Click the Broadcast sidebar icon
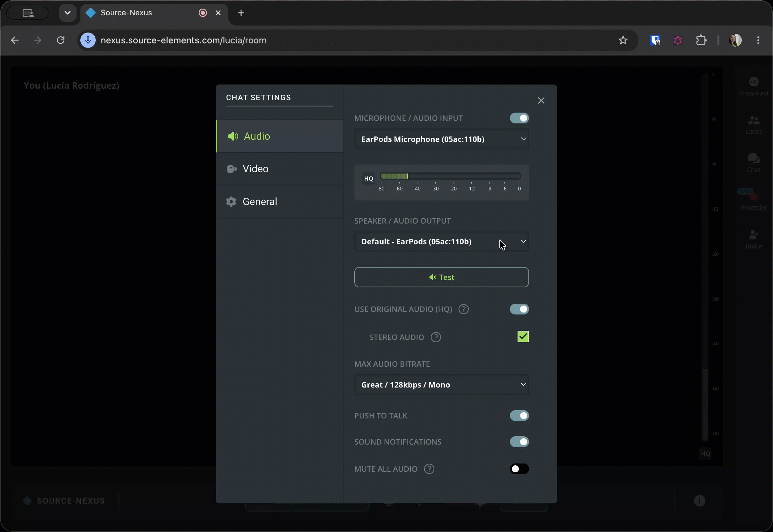Image resolution: width=773 pixels, height=532 pixels. point(754,86)
